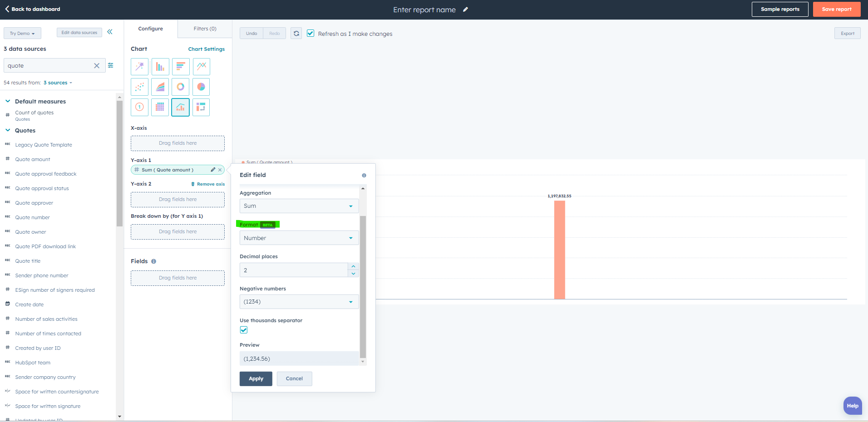The height and width of the screenshot is (422, 868).
Task: Click trash icon to Remove axis
Action: pos(193,184)
